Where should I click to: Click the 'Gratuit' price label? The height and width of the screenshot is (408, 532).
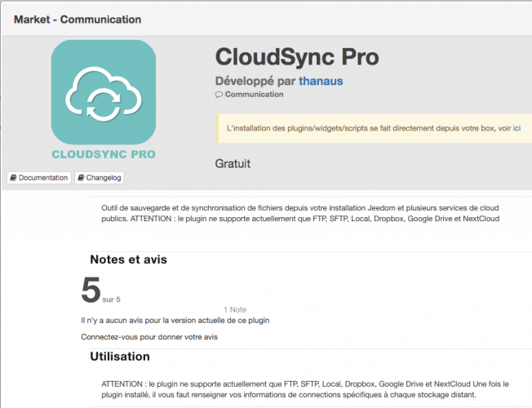point(233,163)
